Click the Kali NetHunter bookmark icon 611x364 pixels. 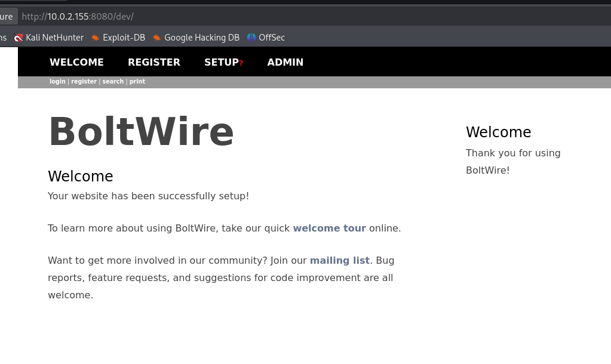point(19,38)
